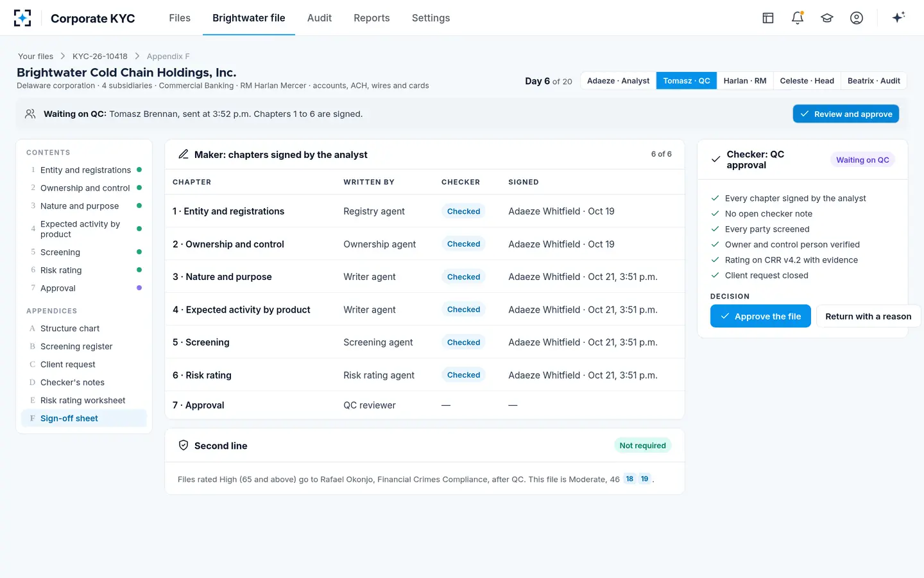Open the Checker's notes appendix
This screenshot has height=578, width=924.
[x=84, y=382]
